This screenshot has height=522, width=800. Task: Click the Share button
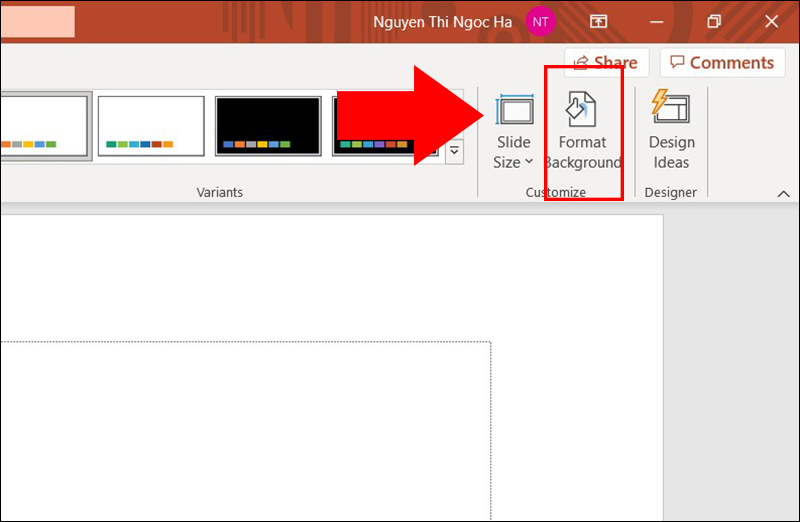(x=607, y=63)
